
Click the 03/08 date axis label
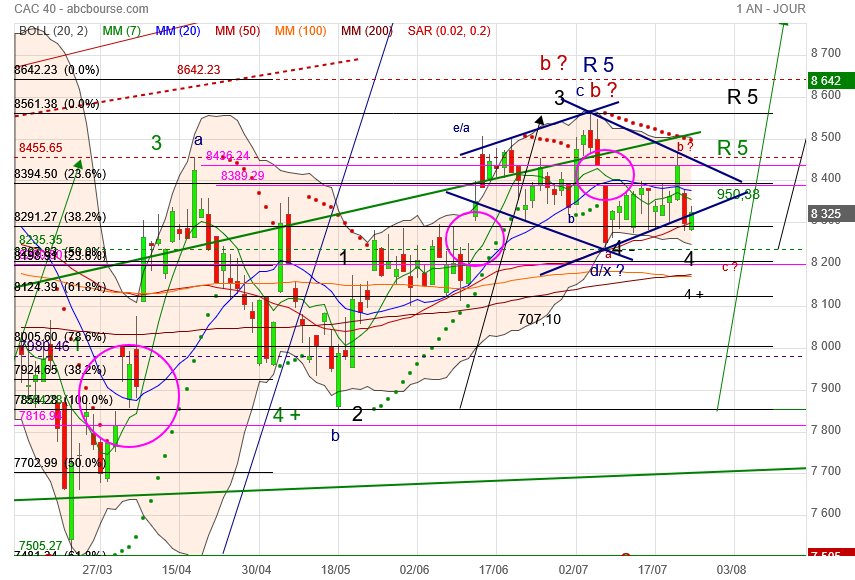[x=731, y=570]
